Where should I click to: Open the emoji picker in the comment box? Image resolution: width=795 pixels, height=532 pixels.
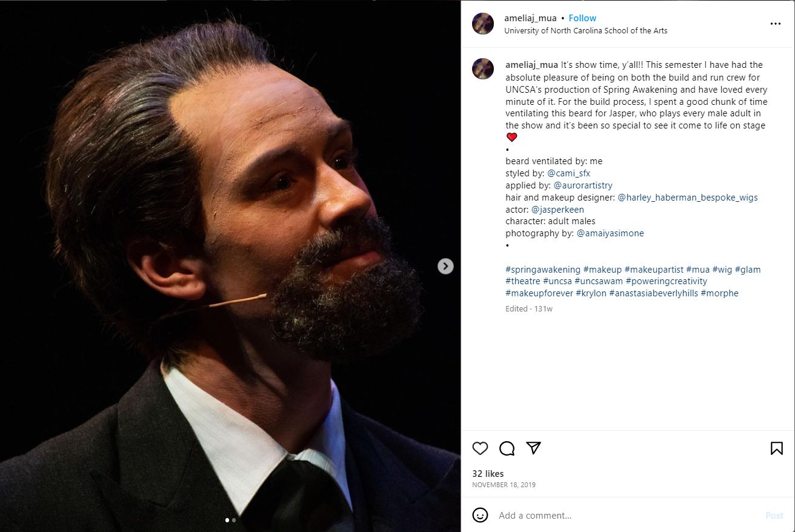[480, 515]
